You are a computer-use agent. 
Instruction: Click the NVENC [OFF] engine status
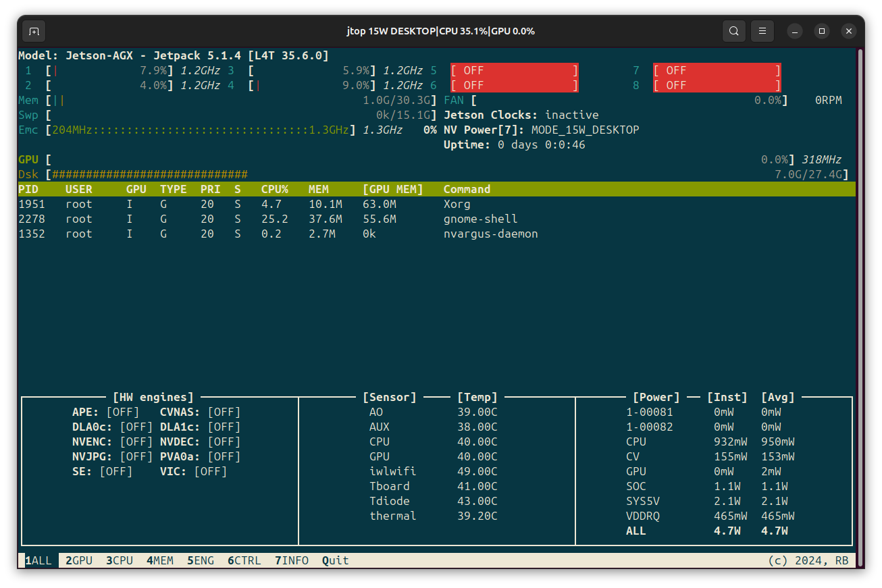pos(113,442)
